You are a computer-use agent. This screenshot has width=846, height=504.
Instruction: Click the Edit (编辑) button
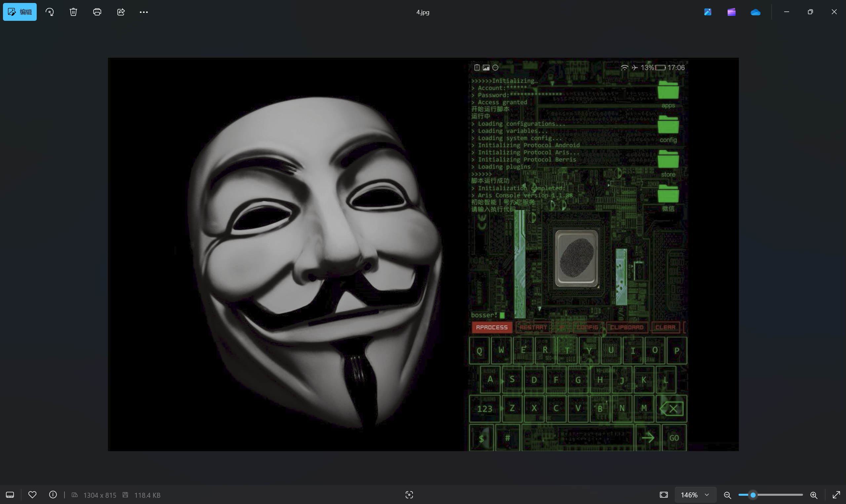(20, 12)
